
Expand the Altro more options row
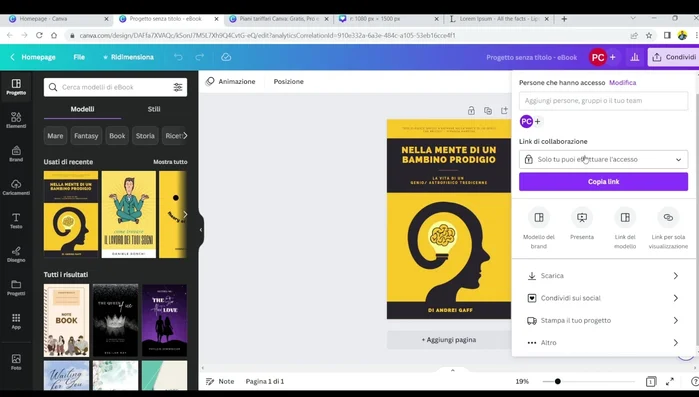tap(603, 343)
